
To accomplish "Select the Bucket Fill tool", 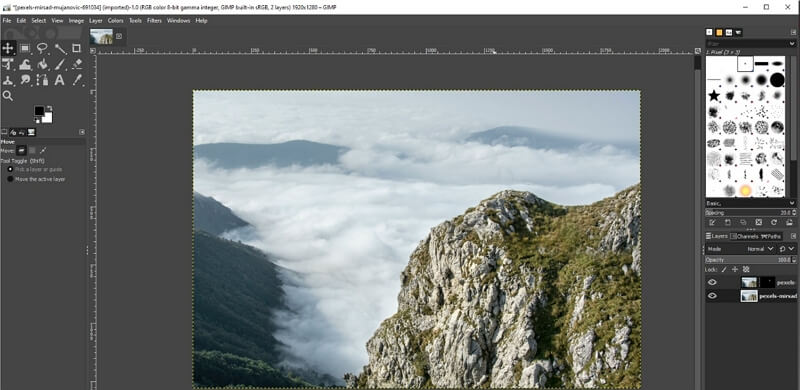I will click(x=43, y=64).
